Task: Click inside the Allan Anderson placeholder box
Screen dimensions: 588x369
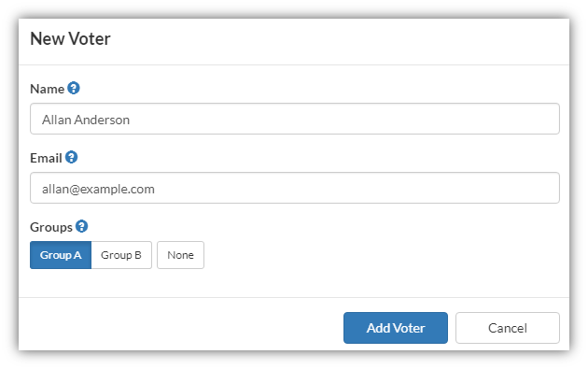Action: coord(295,119)
